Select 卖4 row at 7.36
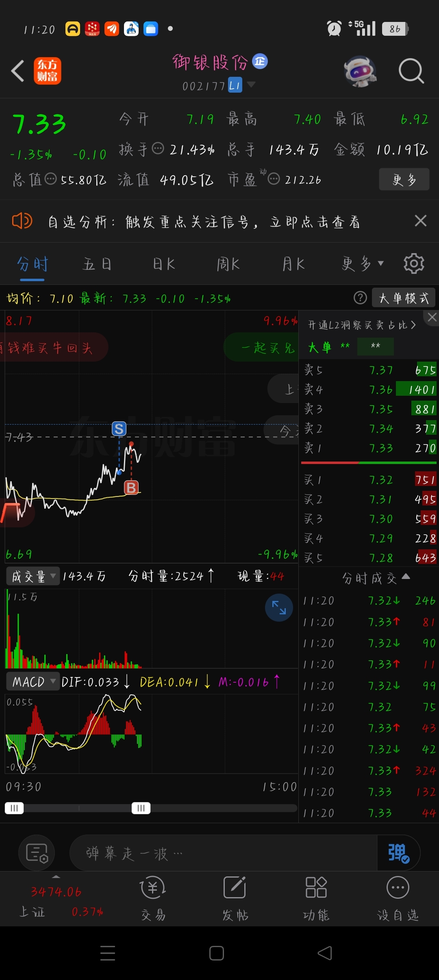This screenshot has width=439, height=980. 370,389
